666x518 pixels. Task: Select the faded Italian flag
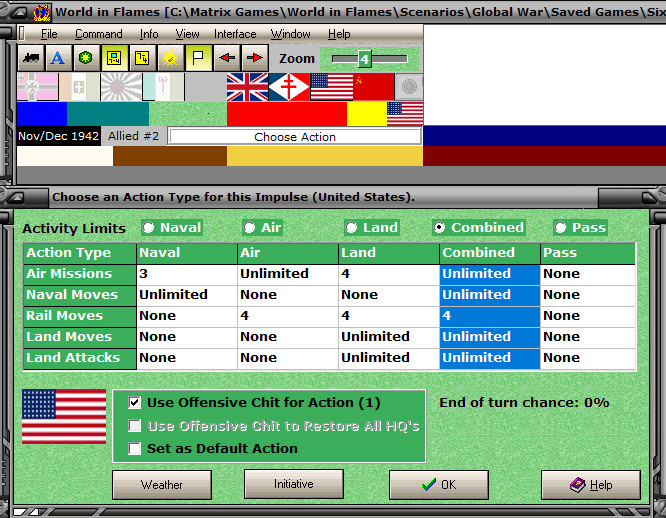[79, 87]
